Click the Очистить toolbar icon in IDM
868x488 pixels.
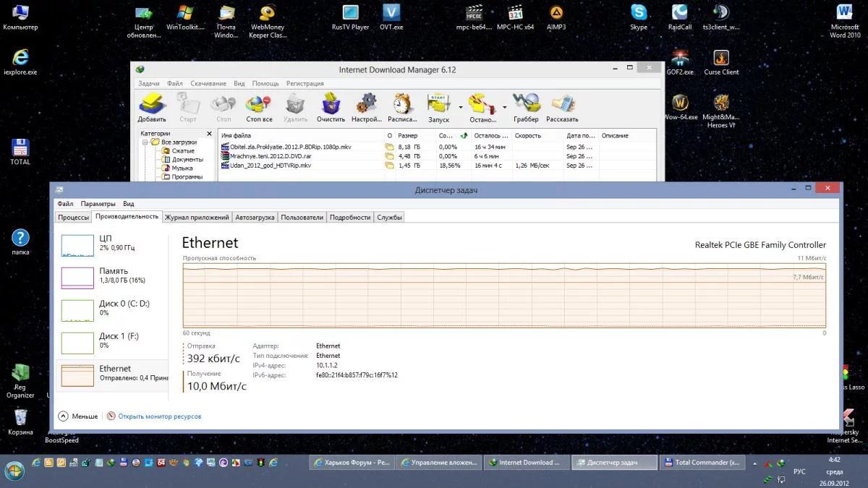(x=331, y=105)
